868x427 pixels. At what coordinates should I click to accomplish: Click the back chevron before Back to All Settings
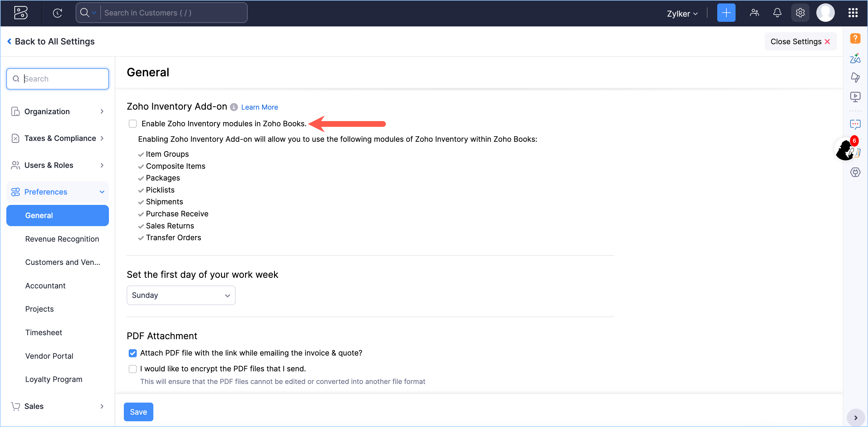pyautogui.click(x=9, y=41)
